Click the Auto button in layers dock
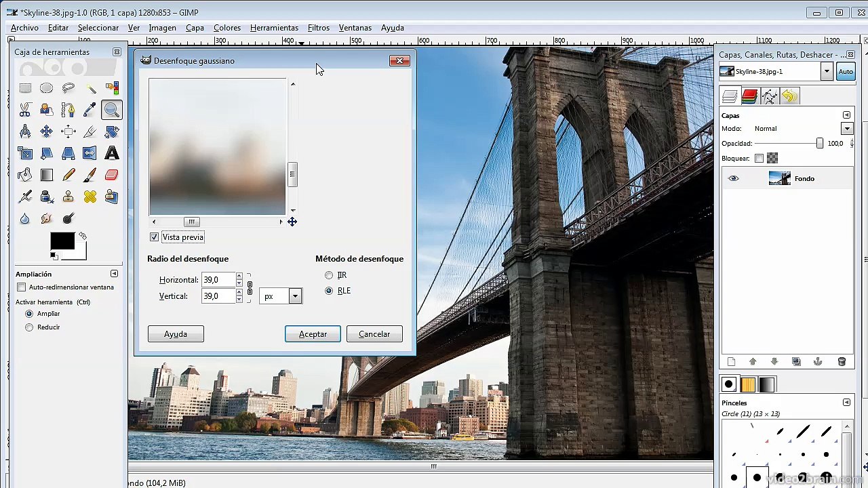868x488 pixels. 846,71
